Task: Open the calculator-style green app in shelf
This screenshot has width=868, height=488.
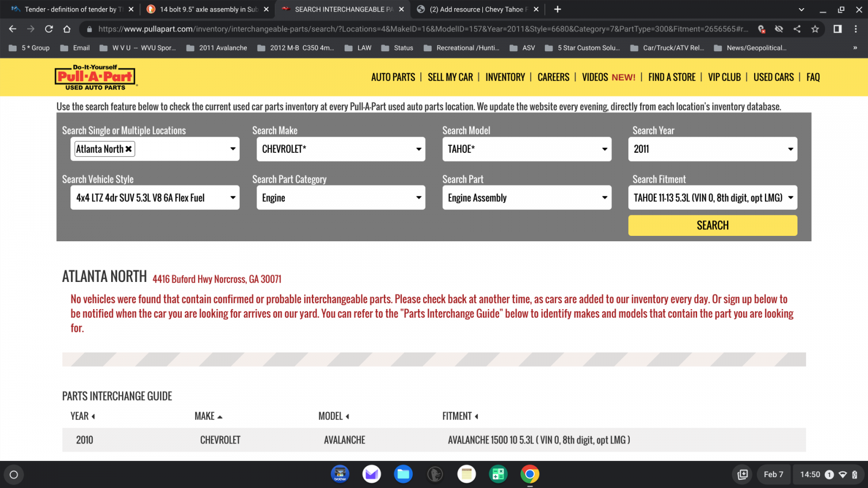Action: click(498, 474)
